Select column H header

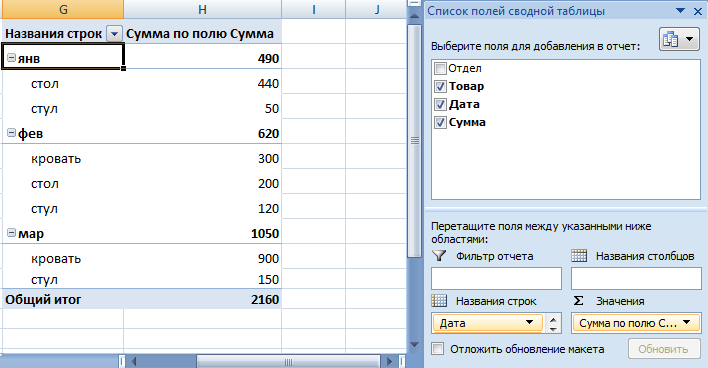[x=202, y=9]
